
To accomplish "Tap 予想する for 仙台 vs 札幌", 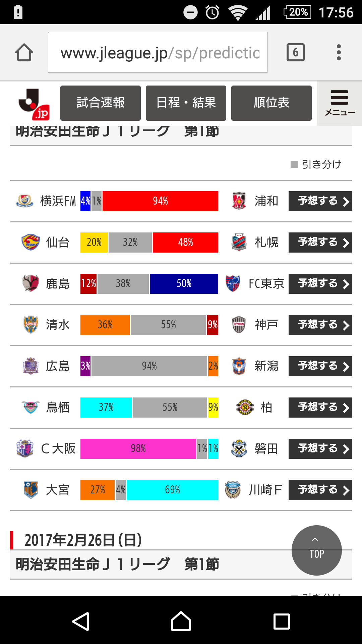I will (320, 243).
